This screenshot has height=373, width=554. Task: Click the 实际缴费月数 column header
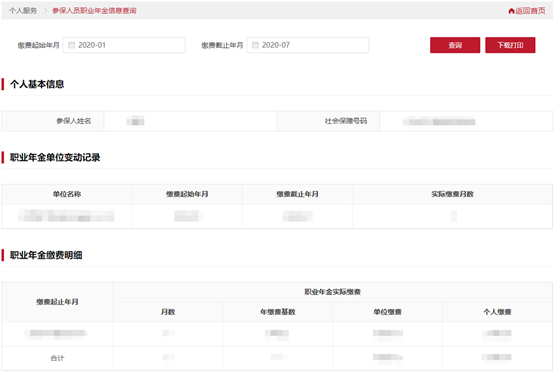point(452,194)
